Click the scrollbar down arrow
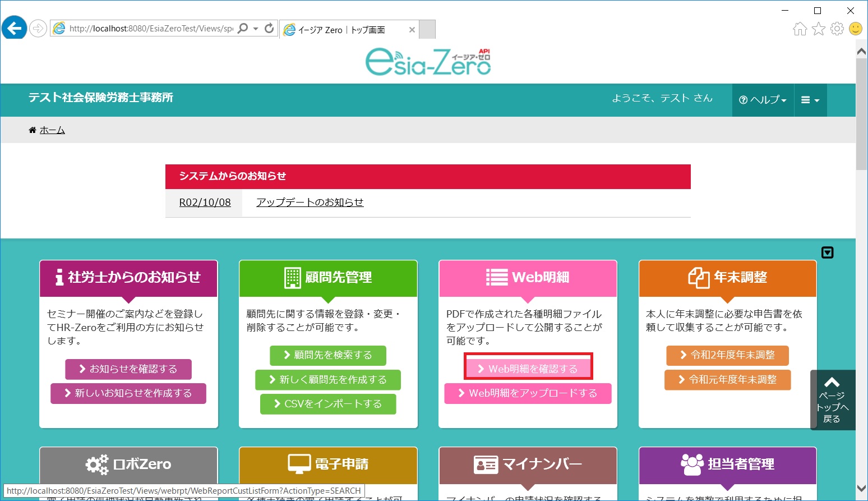The width and height of the screenshot is (868, 501). point(862,489)
